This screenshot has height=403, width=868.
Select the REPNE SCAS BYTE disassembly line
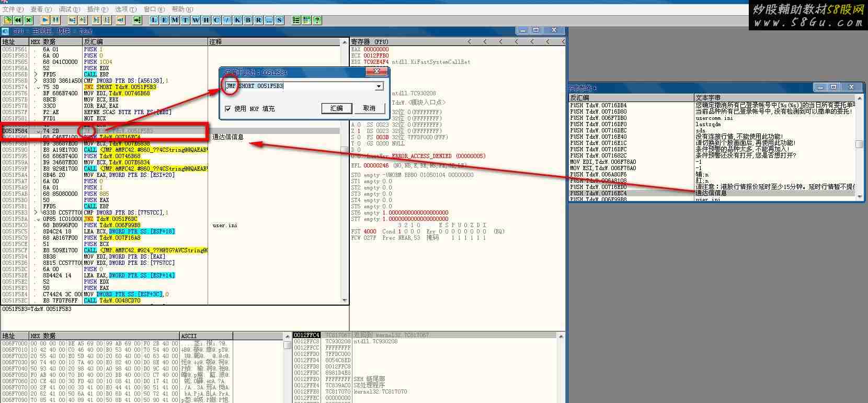tap(128, 112)
